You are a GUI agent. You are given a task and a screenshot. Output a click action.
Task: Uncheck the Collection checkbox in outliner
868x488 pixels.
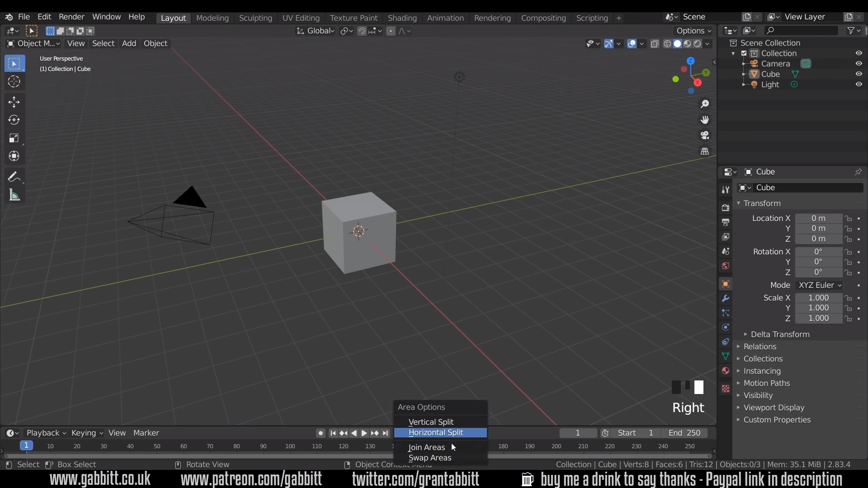(744, 53)
